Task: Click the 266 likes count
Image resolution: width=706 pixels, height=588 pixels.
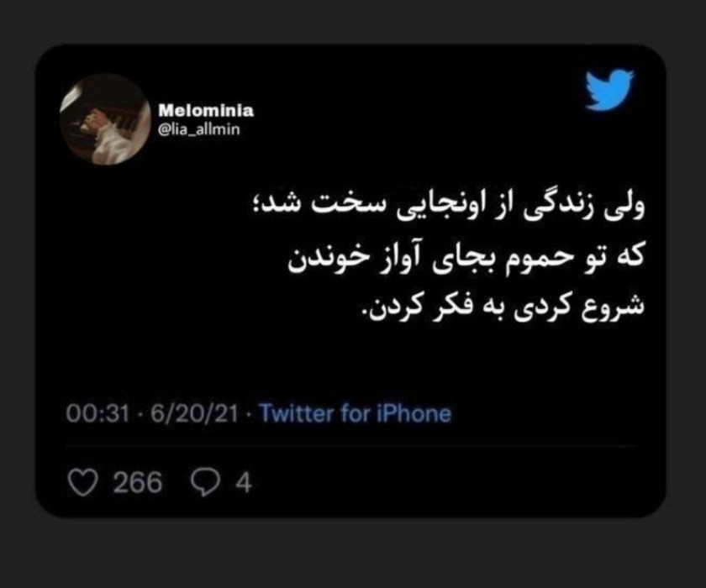Action: [x=137, y=483]
